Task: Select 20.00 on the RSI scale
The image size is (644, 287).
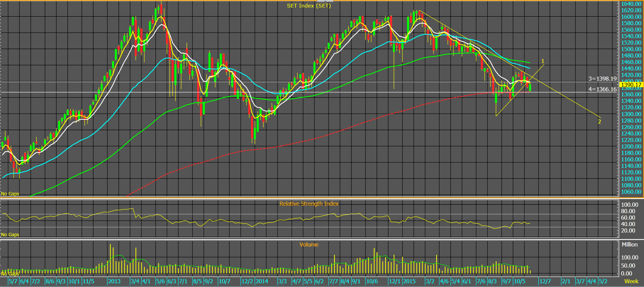Action: point(628,230)
